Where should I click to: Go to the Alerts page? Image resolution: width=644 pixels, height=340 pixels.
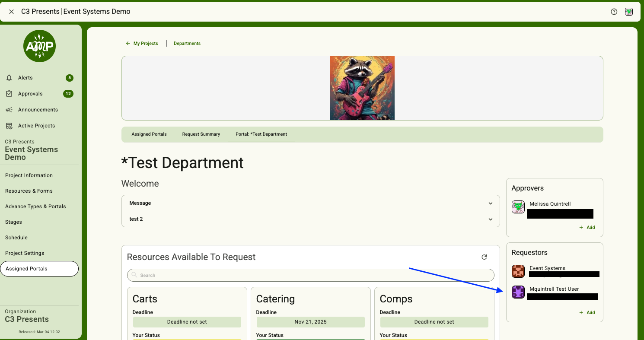pos(25,78)
